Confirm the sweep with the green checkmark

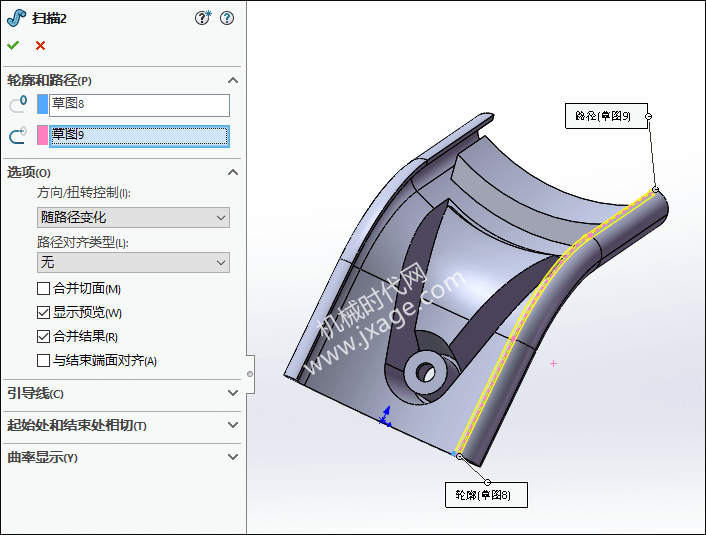point(13,45)
